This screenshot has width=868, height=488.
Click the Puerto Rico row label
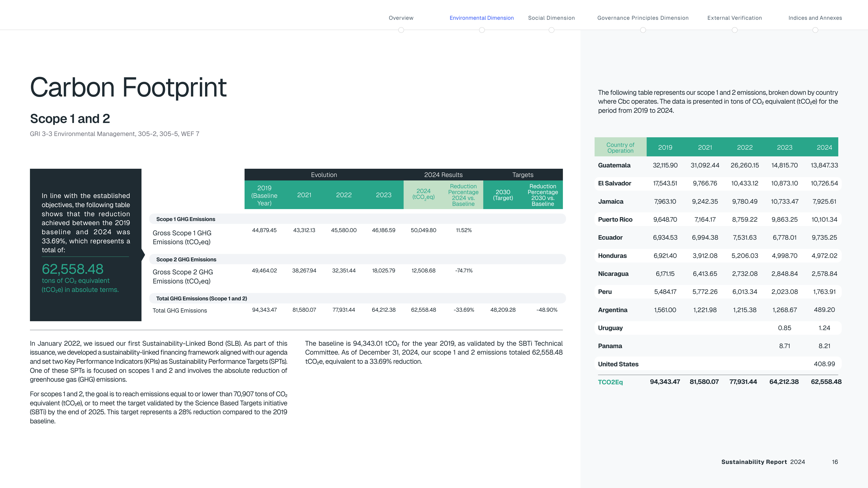(x=615, y=219)
